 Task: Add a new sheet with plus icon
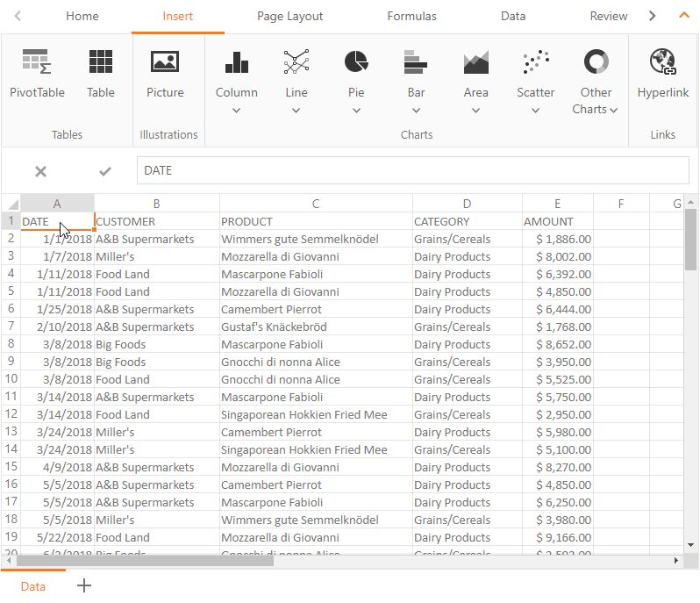(x=84, y=585)
